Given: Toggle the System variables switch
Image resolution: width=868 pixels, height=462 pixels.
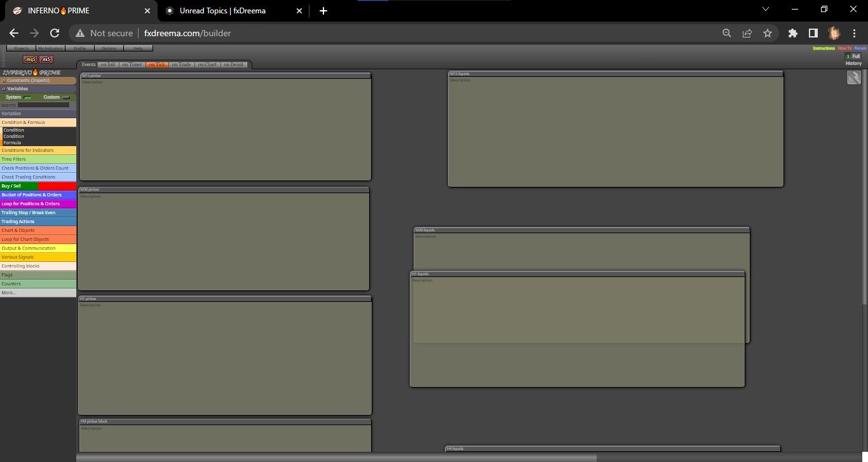Looking at the screenshot, I should pos(27,97).
